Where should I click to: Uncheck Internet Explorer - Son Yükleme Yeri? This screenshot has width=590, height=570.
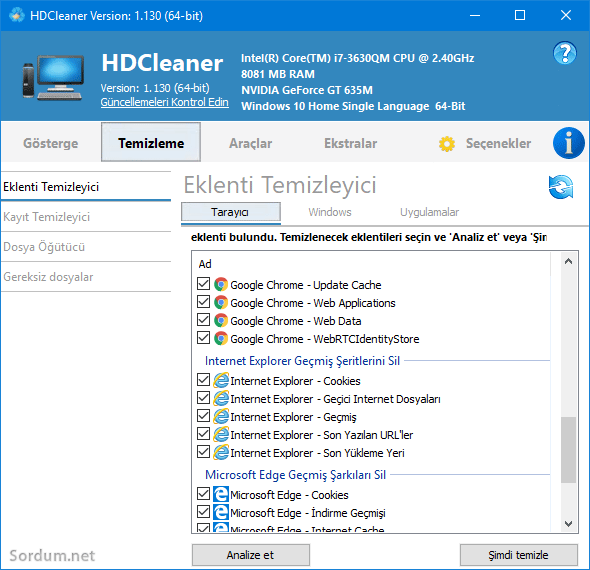204,452
